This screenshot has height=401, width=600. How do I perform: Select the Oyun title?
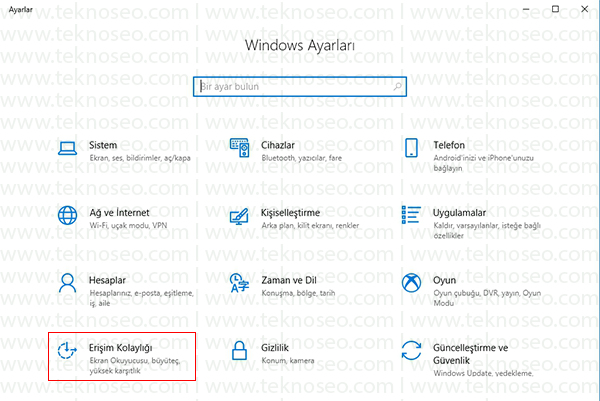444,281
